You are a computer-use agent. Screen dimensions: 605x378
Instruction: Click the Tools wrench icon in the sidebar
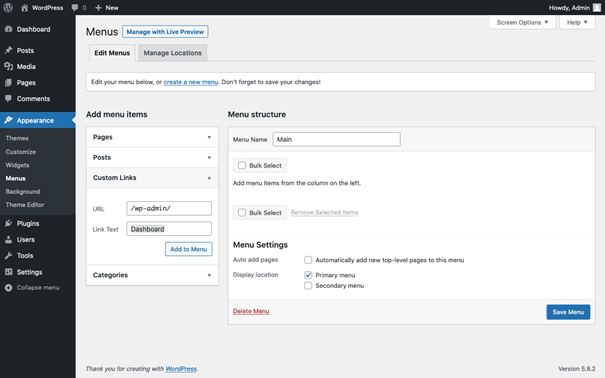pos(8,255)
